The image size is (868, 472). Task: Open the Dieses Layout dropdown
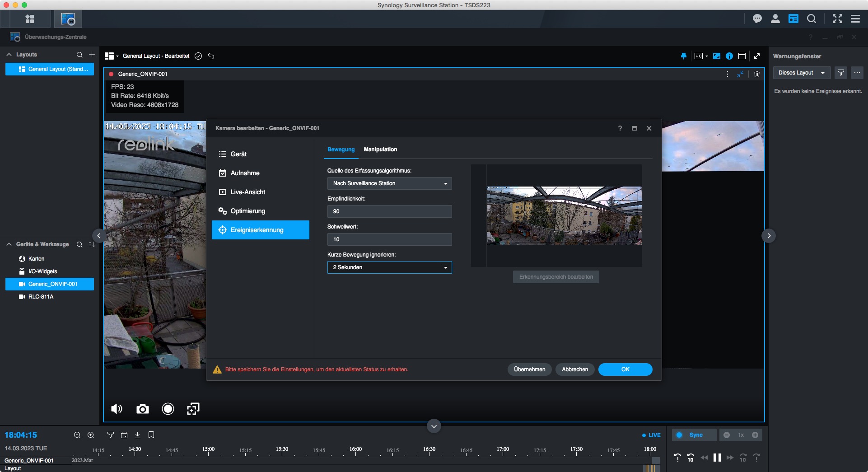801,73
